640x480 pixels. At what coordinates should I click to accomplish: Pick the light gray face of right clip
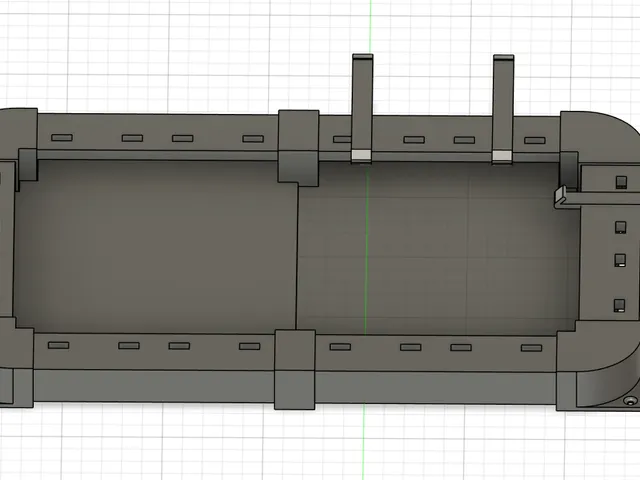pos(502,156)
